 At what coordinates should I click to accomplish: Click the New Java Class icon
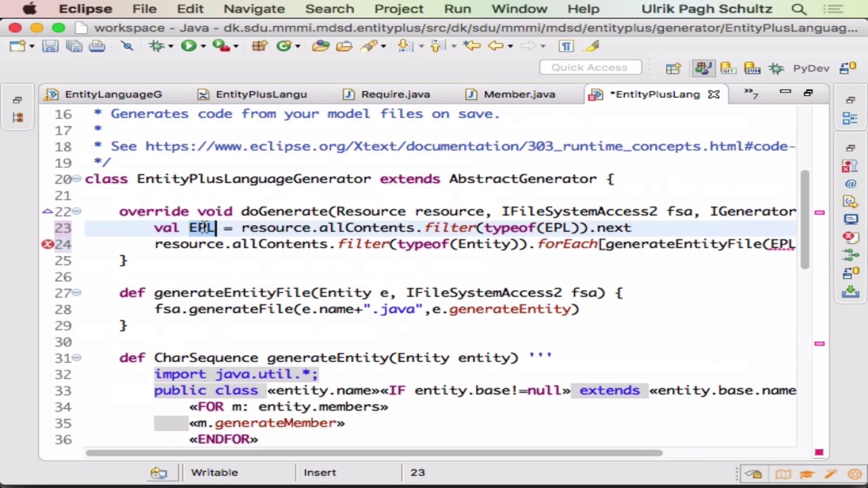tap(283, 46)
